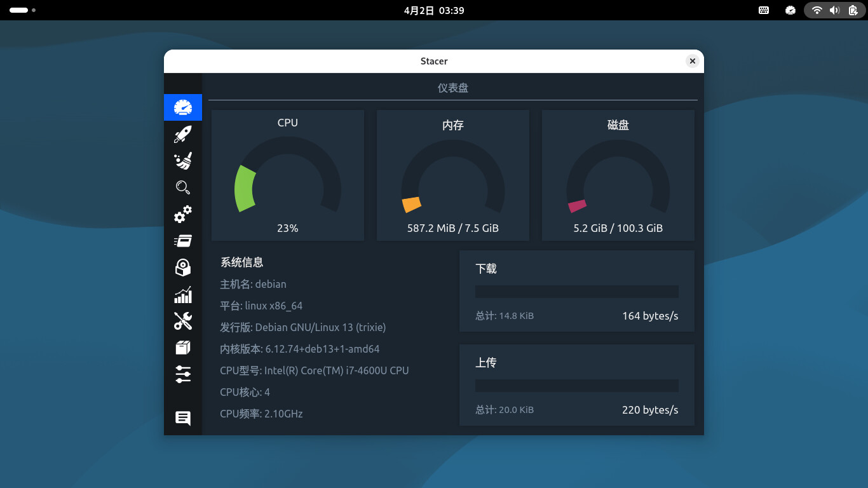Open the Dashboard speedometer sidebar icon
868x488 pixels.
(x=183, y=107)
